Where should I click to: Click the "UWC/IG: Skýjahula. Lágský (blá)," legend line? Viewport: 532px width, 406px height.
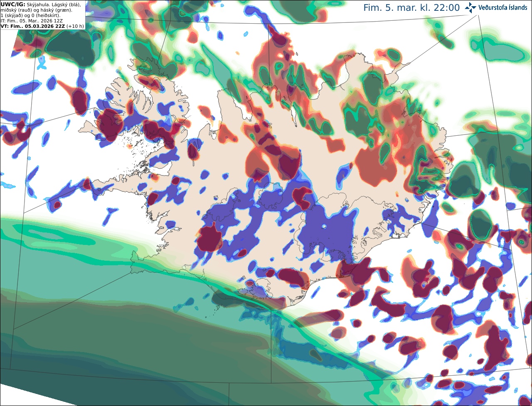pos(41,5)
